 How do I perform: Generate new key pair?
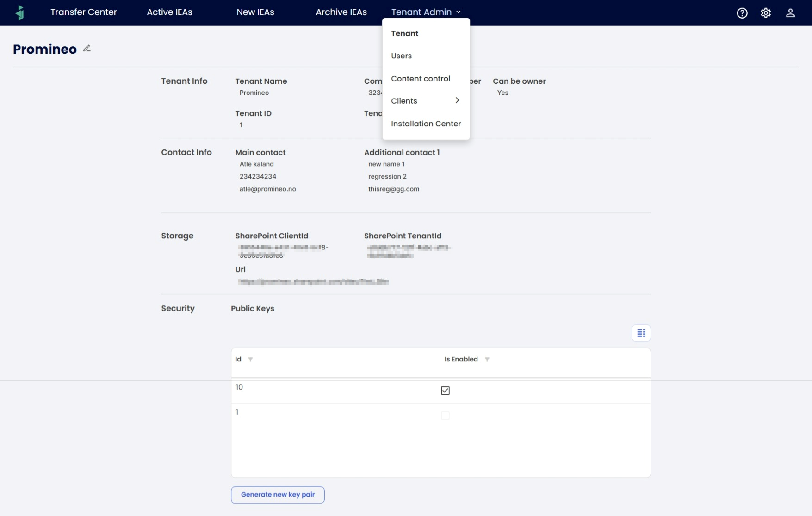click(x=278, y=495)
